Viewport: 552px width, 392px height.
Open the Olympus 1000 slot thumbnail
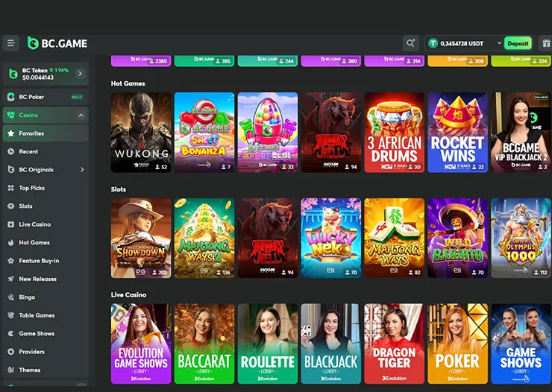[521, 238]
